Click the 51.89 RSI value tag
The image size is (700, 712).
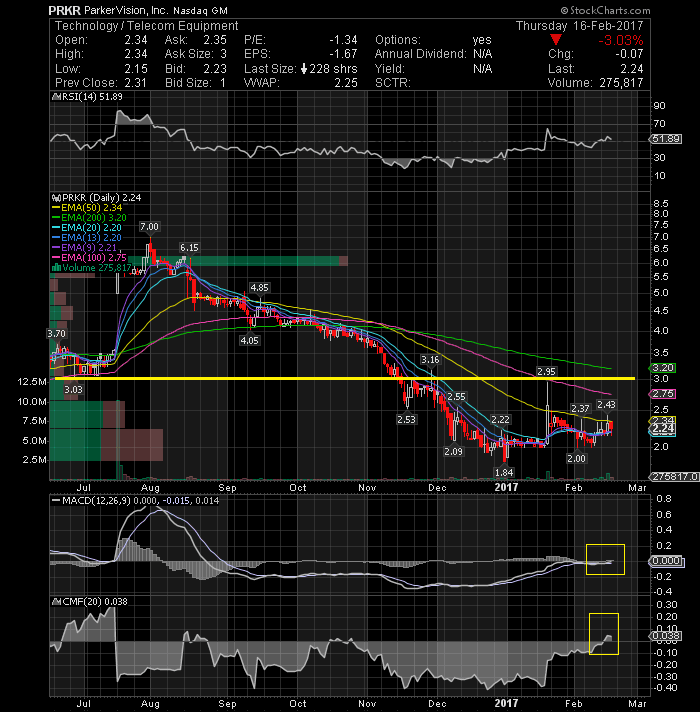pos(666,139)
